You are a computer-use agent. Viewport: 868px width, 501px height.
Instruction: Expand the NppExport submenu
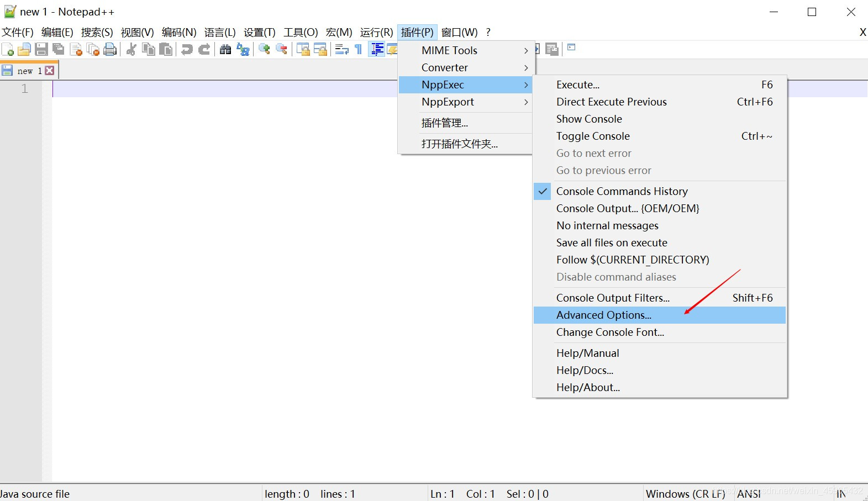click(x=465, y=102)
